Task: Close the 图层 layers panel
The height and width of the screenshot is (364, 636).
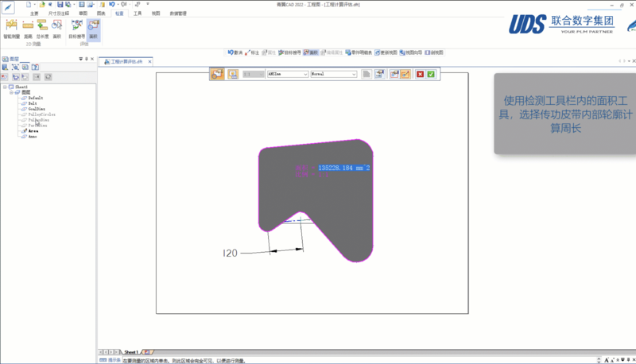Action: click(x=92, y=59)
